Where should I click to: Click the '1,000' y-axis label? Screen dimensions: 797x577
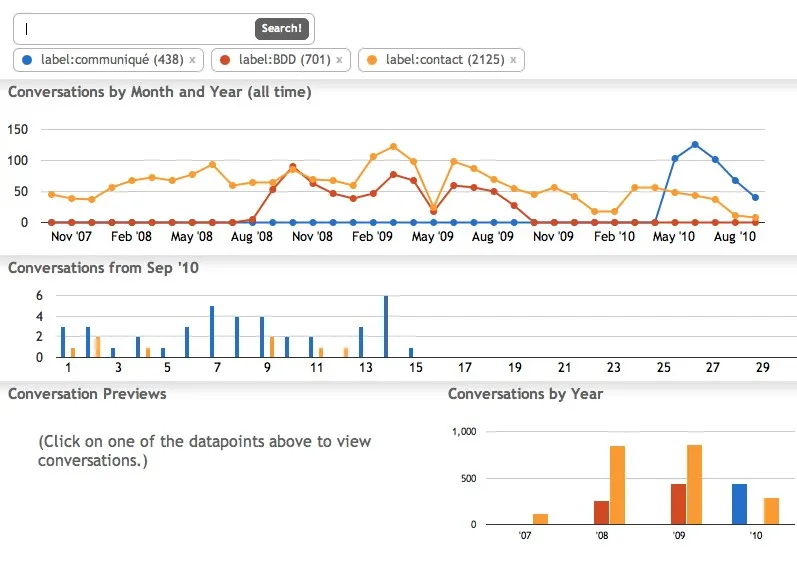coord(464,432)
